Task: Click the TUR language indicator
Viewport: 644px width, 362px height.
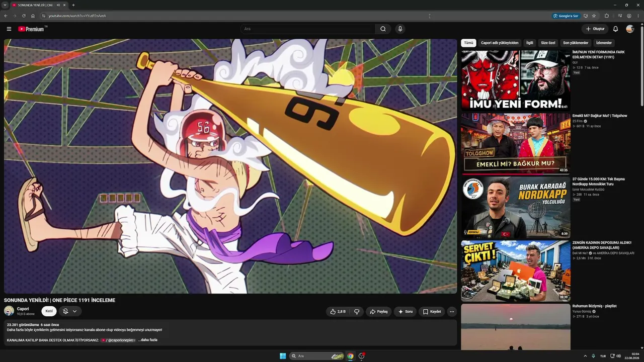Action: (603, 356)
